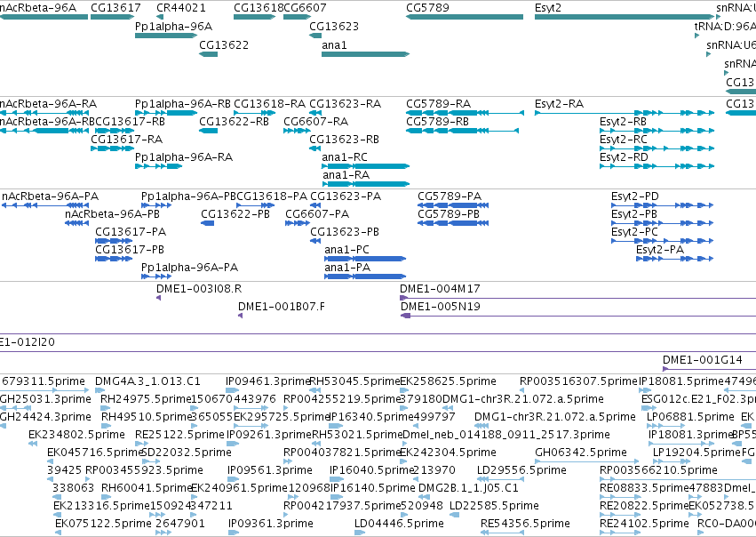Screen dimensions: 756x537
Task: Click the CG13623-RA transcript label
Action: point(346,104)
